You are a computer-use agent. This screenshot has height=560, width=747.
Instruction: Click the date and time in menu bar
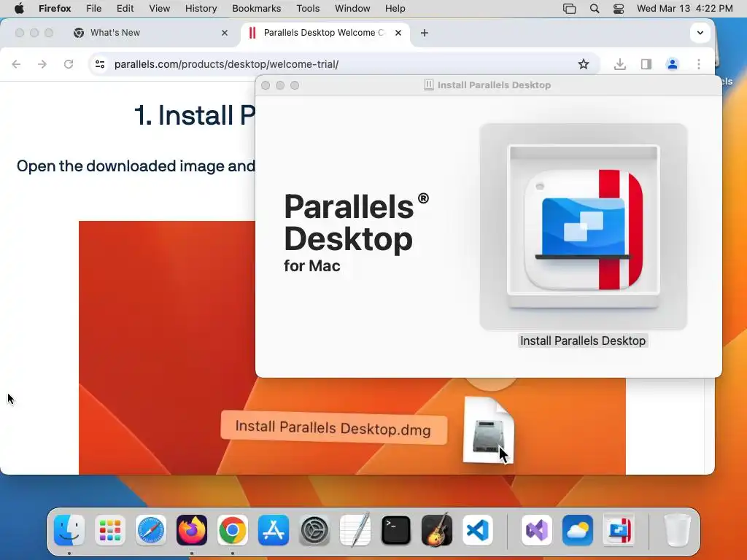(x=684, y=8)
